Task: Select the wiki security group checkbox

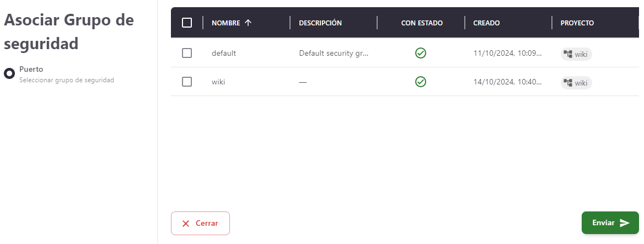Action: (x=187, y=82)
